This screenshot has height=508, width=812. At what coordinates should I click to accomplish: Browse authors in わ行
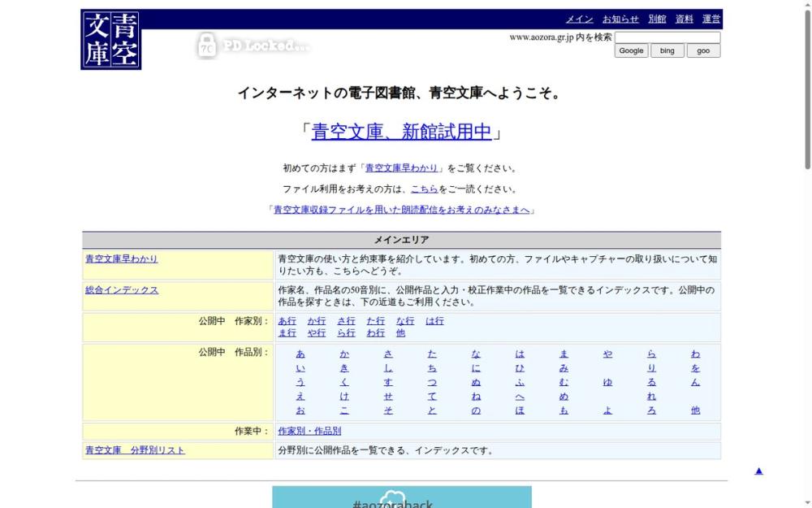coord(375,332)
